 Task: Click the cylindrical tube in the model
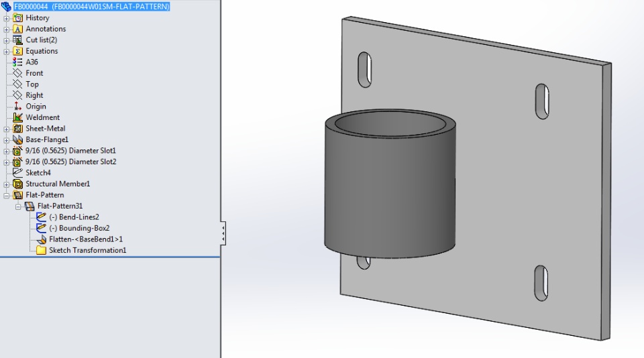click(x=390, y=185)
